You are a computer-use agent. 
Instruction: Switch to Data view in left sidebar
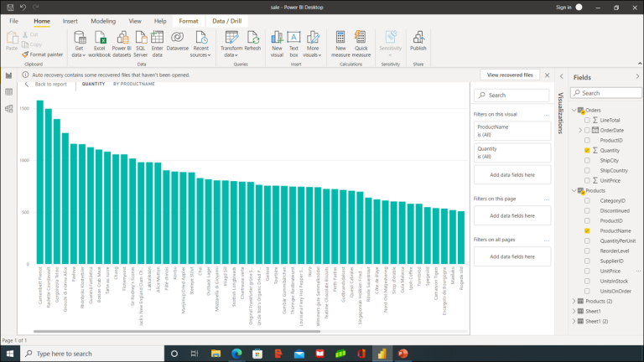point(9,92)
